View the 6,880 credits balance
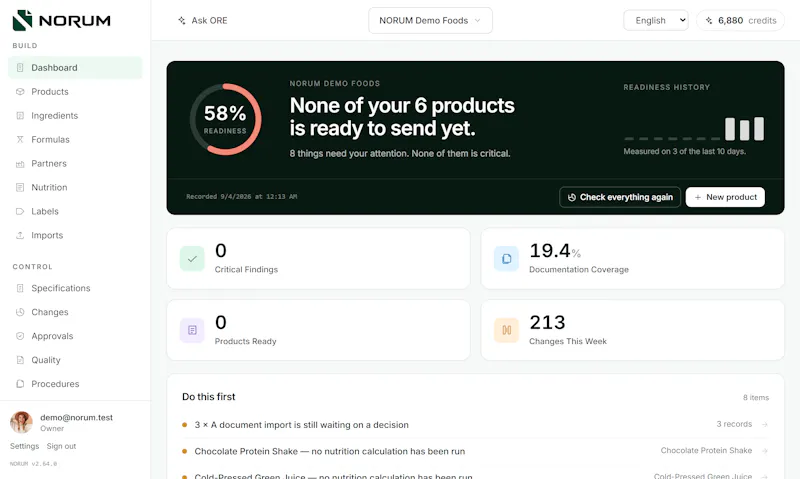This screenshot has width=800, height=479. pyautogui.click(x=740, y=20)
